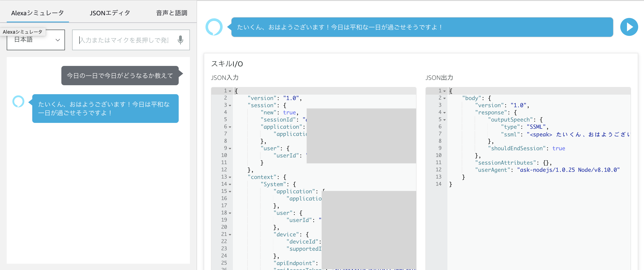Collapse the "device" block at input line 21
Image resolution: width=644 pixels, height=270 pixels.
230,235
